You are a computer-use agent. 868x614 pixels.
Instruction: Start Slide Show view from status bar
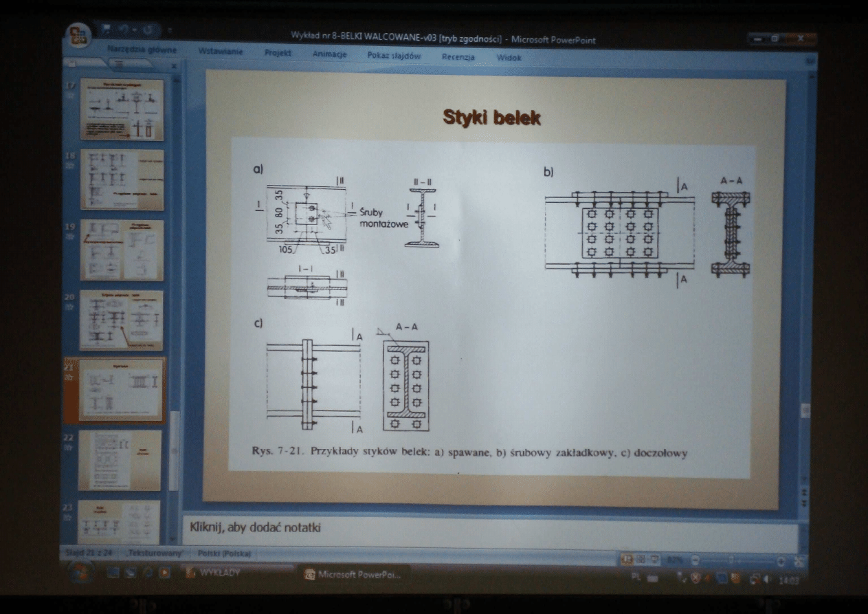click(652, 560)
